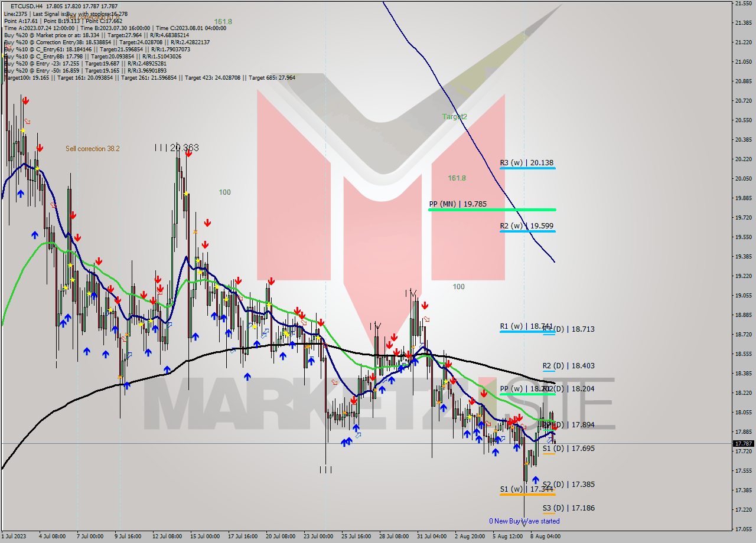Select the 'R2 (D) | 18.403' pivot label
756x543 pixels.
tap(569, 366)
